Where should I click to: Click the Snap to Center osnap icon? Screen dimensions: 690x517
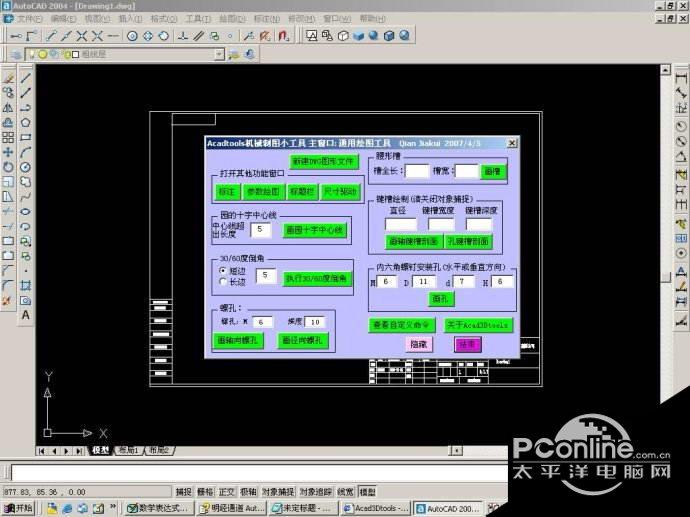point(132,36)
